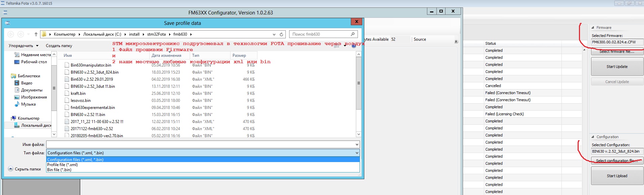Screen dimensions: 644x195
Task: Open Рабочий стол in the navigation pane
Action: click(x=34, y=62)
